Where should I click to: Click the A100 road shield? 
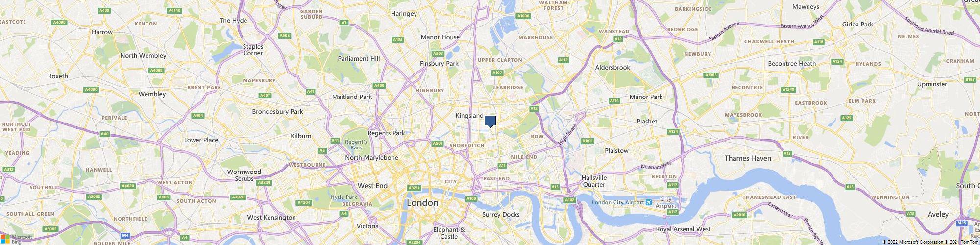pos(471,198)
